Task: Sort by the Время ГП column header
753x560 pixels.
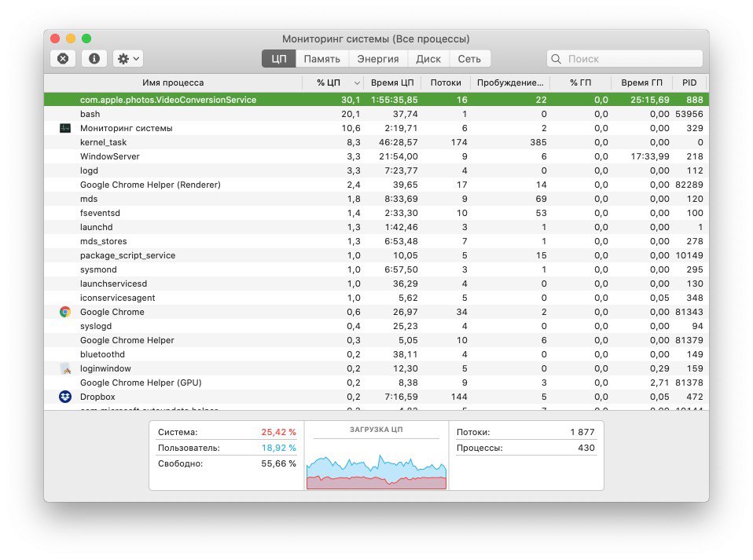Action: pyautogui.click(x=641, y=82)
